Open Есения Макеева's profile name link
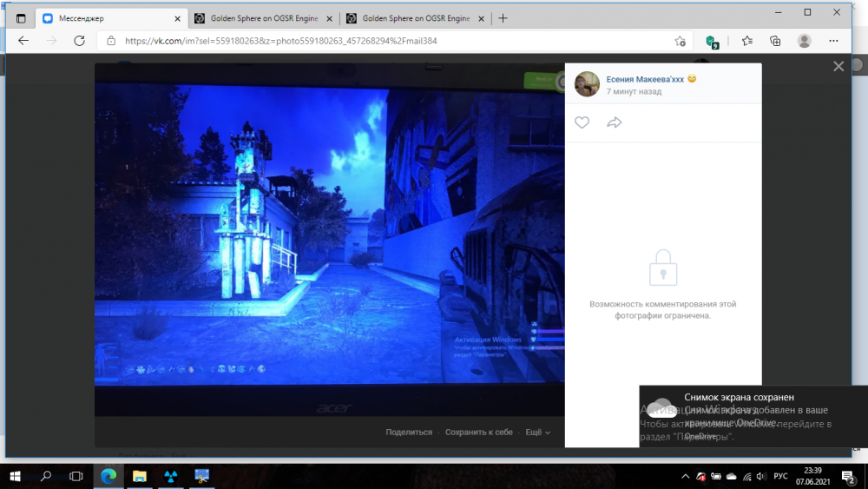 [x=644, y=79]
